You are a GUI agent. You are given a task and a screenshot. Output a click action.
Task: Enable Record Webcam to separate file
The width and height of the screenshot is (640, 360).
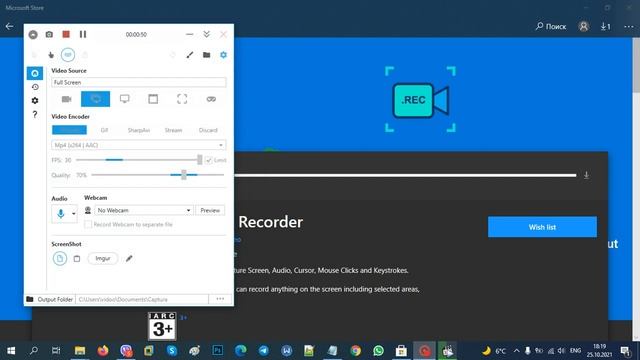[x=88, y=224]
